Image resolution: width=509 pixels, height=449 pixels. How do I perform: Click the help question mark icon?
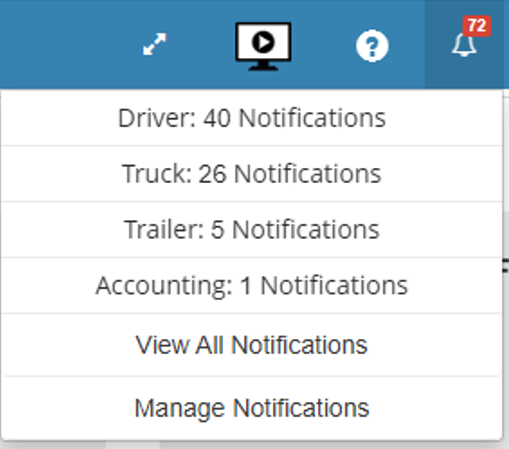372,46
